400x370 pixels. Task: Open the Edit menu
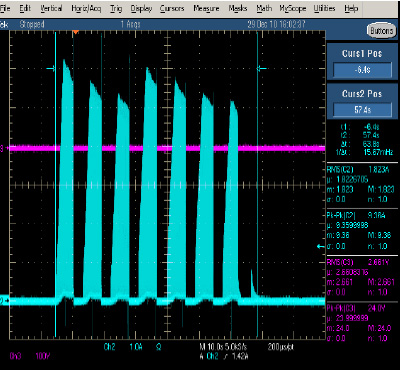pos(25,9)
